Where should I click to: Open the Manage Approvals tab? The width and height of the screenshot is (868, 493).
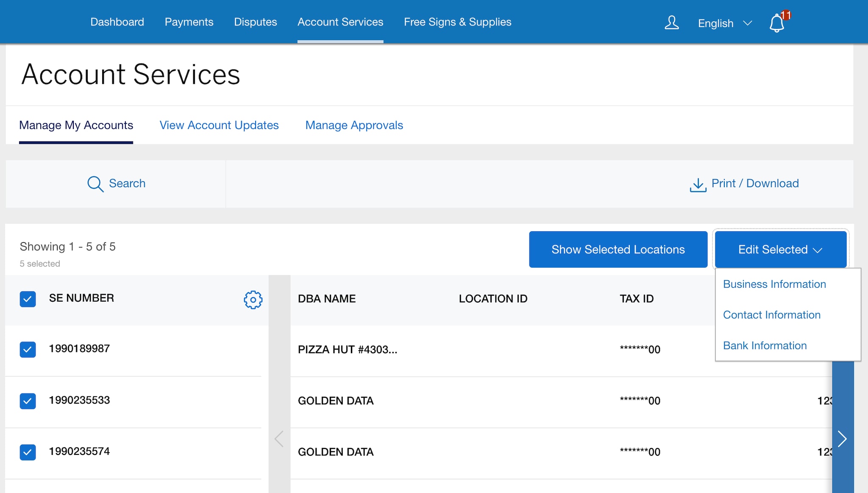tap(354, 125)
